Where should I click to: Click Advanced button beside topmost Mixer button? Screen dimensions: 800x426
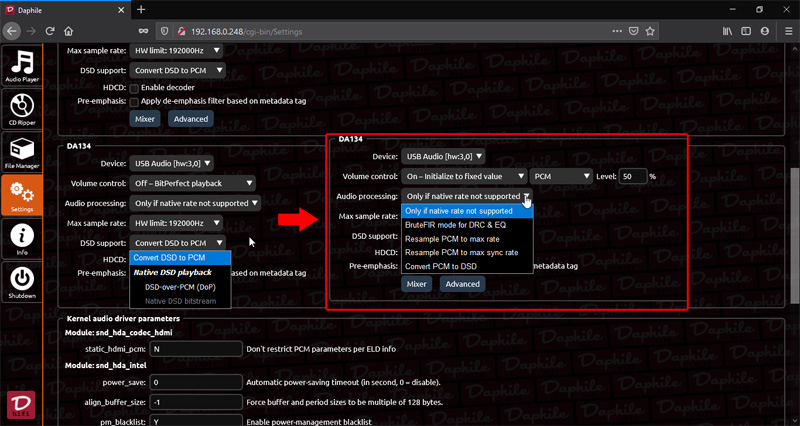pos(191,119)
